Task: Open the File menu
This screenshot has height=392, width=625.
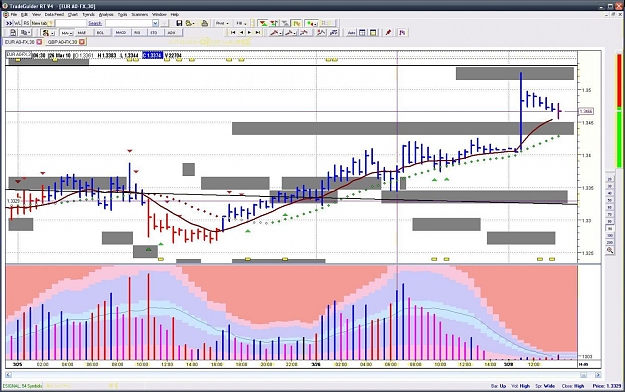Action: click(x=14, y=14)
